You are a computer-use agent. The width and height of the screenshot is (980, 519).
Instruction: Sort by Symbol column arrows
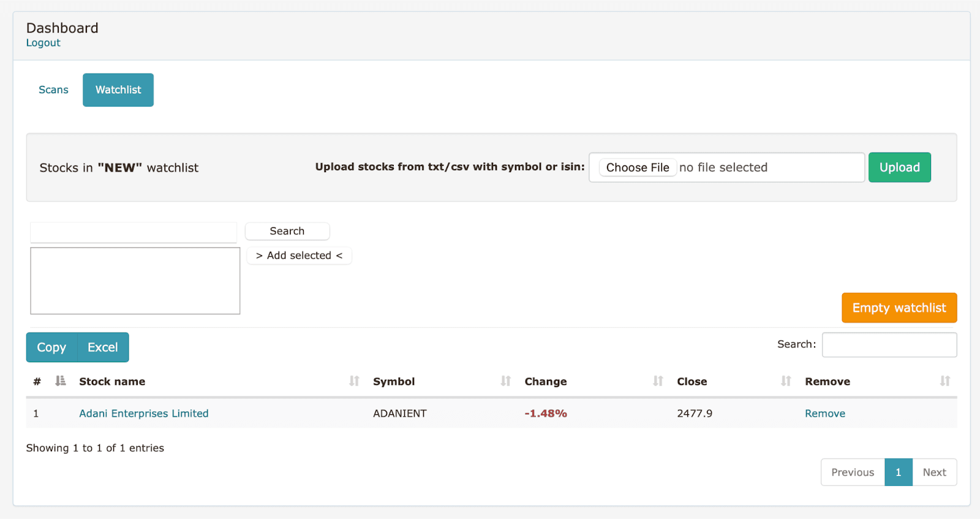tap(505, 381)
